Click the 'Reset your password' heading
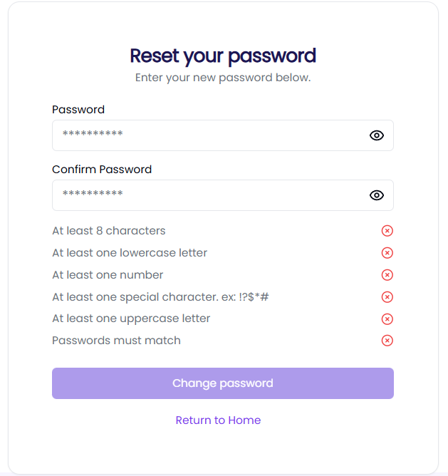448x476 pixels. pos(223,56)
